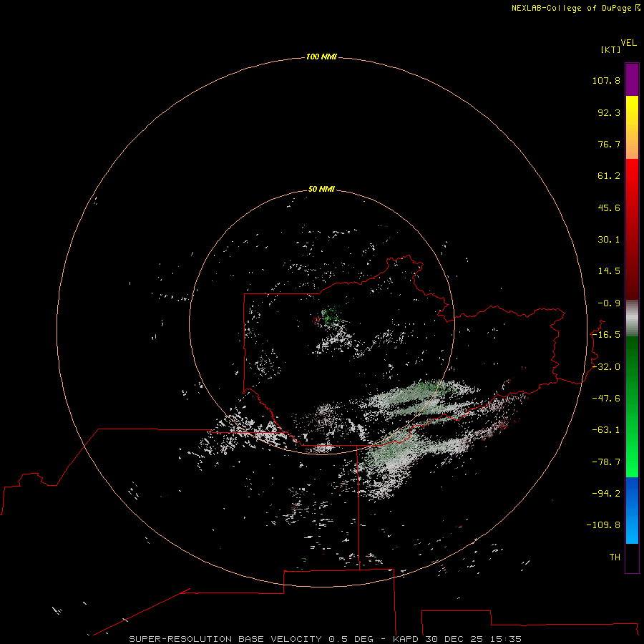
Task: Click the green velocity echo near radar center
Action: pyautogui.click(x=331, y=316)
